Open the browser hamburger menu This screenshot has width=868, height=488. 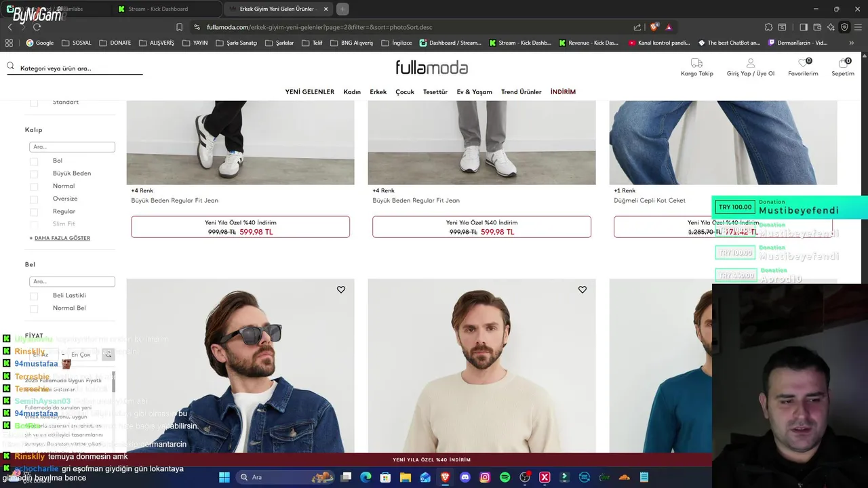pyautogui.click(x=859, y=27)
